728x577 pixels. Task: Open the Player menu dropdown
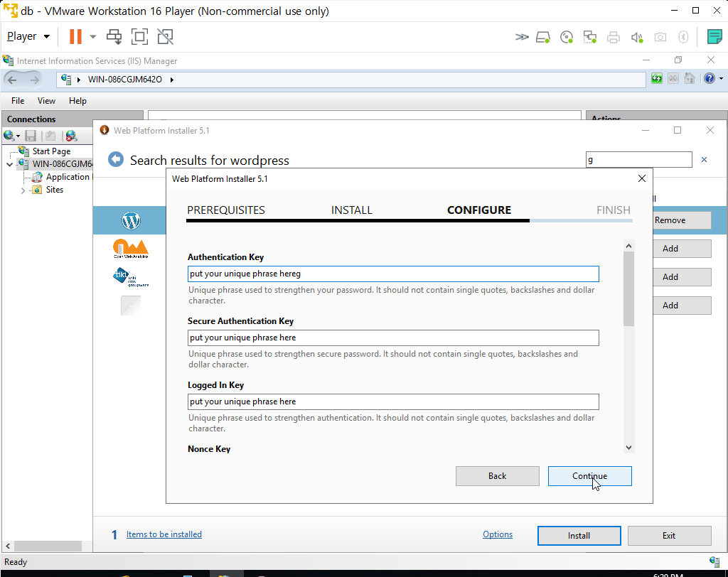[28, 36]
